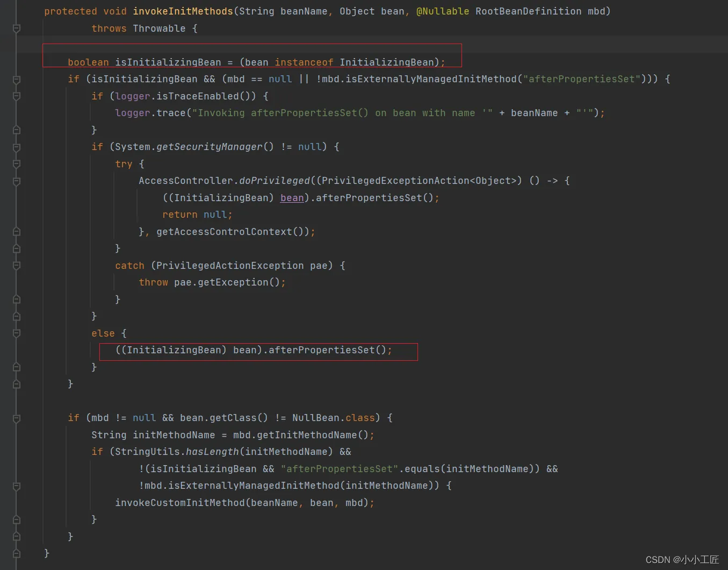This screenshot has width=728, height=570.
Task: Collapse the 'if (mbd != null &&' block
Action: (x=17, y=418)
